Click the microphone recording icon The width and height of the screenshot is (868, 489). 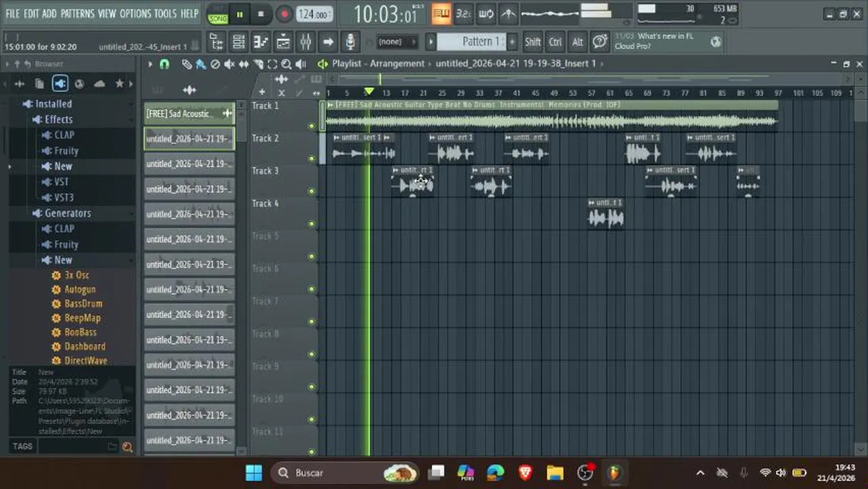click(350, 42)
